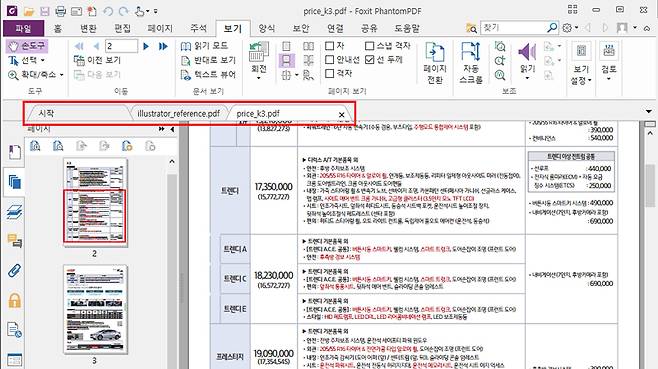Image resolution: width=658 pixels, height=369 pixels.
Task: Uncheck 선 두께 line weights checkbox
Action: 369,60
